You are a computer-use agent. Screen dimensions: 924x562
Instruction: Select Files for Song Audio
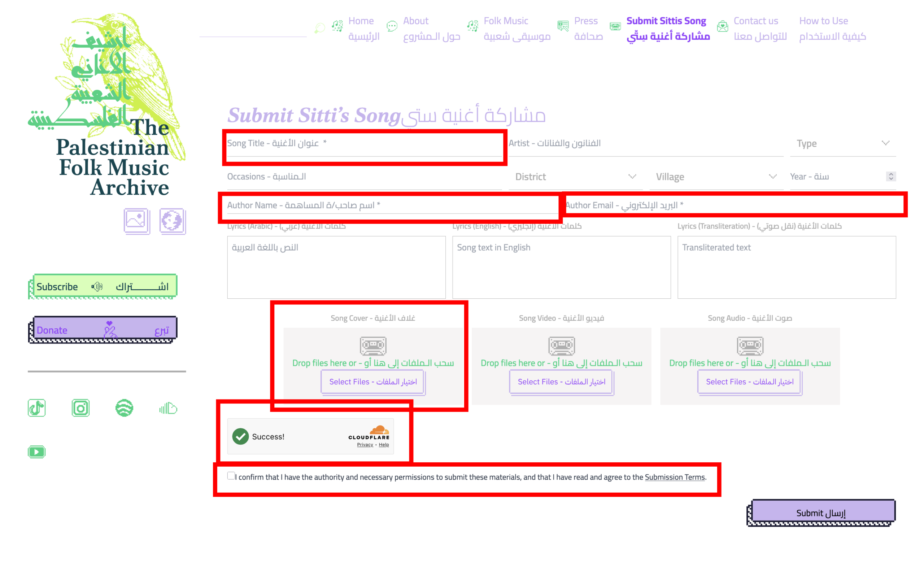[750, 382]
